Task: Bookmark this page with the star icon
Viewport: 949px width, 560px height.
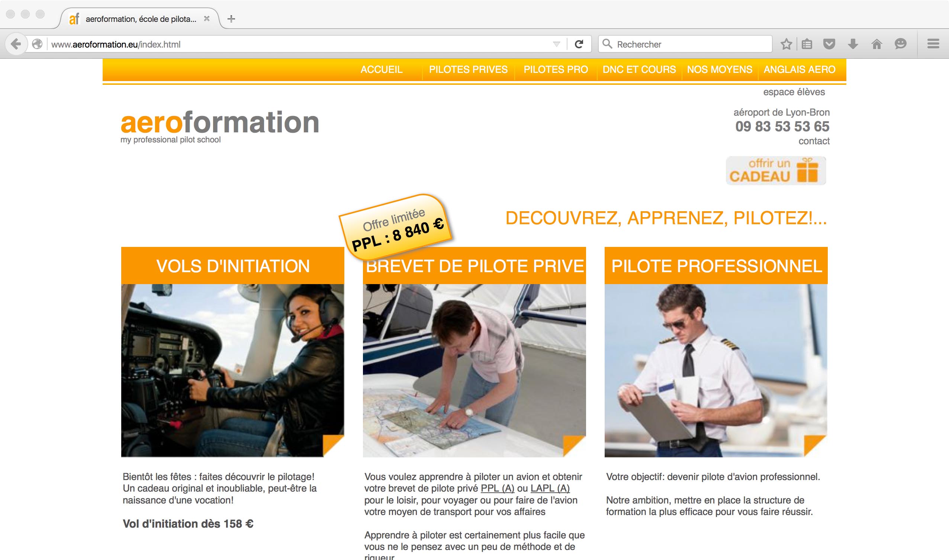Action: (786, 44)
